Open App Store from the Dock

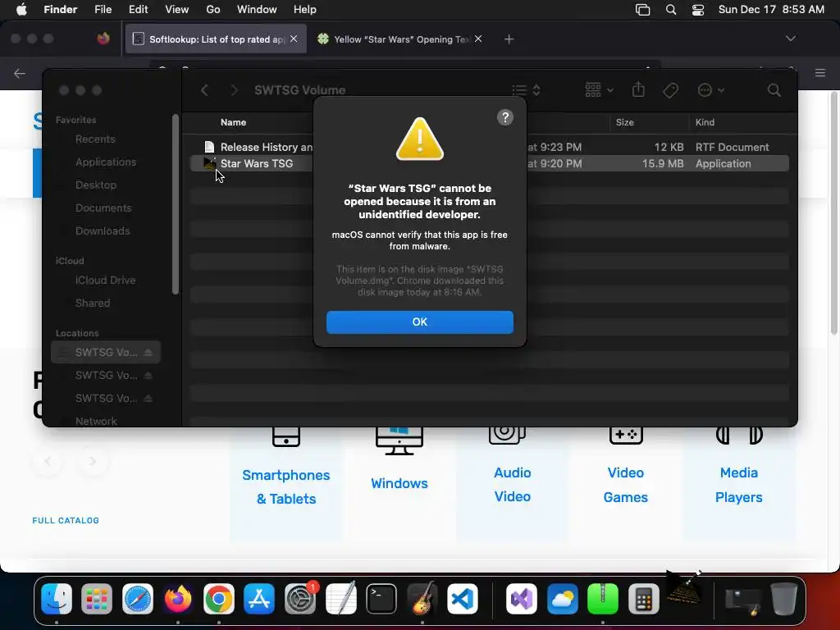click(x=259, y=599)
